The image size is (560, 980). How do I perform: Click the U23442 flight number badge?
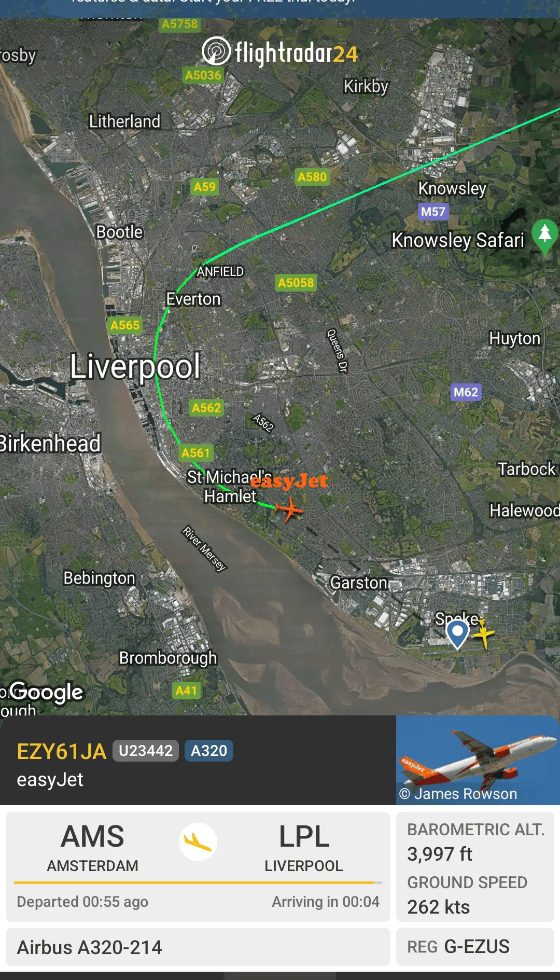click(146, 751)
